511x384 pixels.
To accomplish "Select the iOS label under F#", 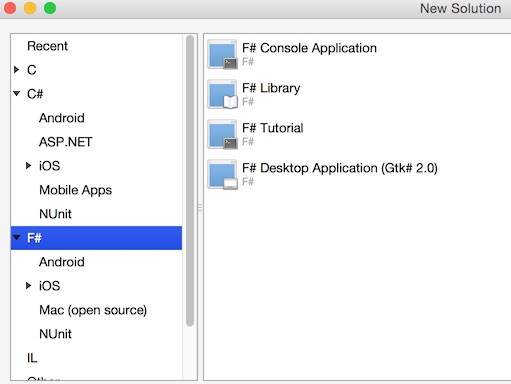I will point(50,286).
